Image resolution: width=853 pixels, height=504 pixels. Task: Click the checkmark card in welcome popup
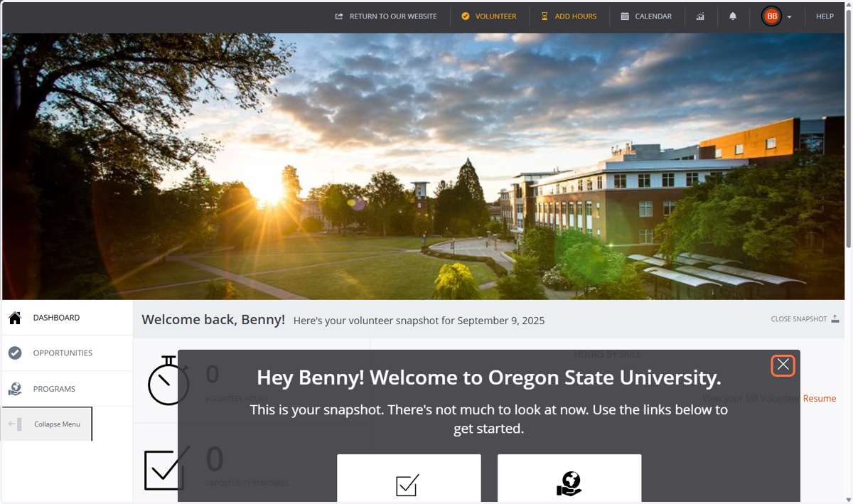point(409,478)
